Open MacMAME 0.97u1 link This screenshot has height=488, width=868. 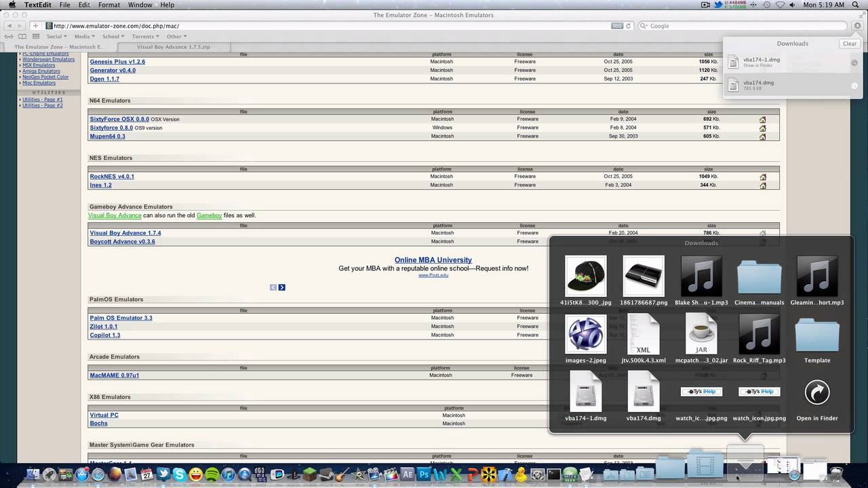pyautogui.click(x=114, y=375)
